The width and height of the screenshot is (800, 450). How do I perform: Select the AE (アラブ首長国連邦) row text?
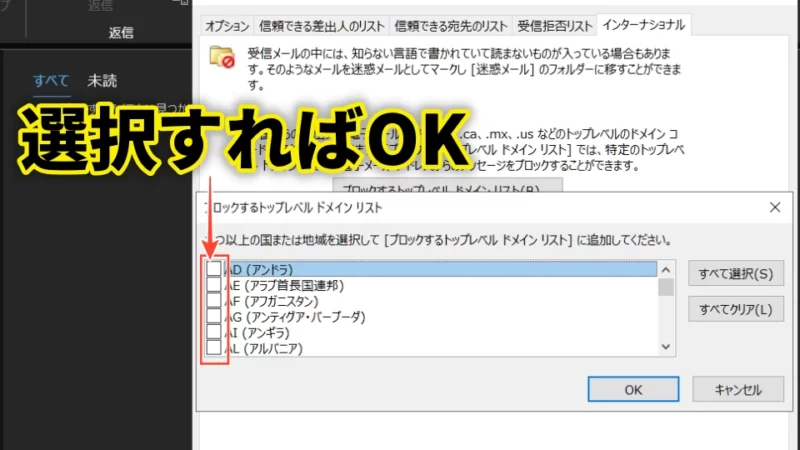pyautogui.click(x=284, y=285)
